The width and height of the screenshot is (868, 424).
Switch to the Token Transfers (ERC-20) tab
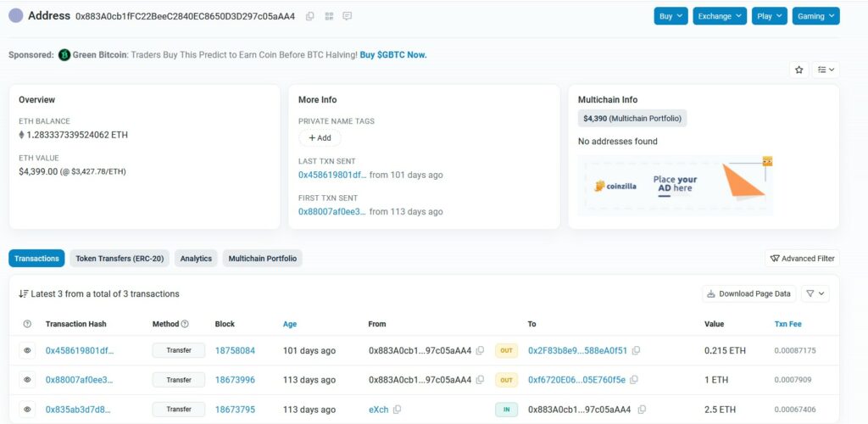(x=120, y=259)
